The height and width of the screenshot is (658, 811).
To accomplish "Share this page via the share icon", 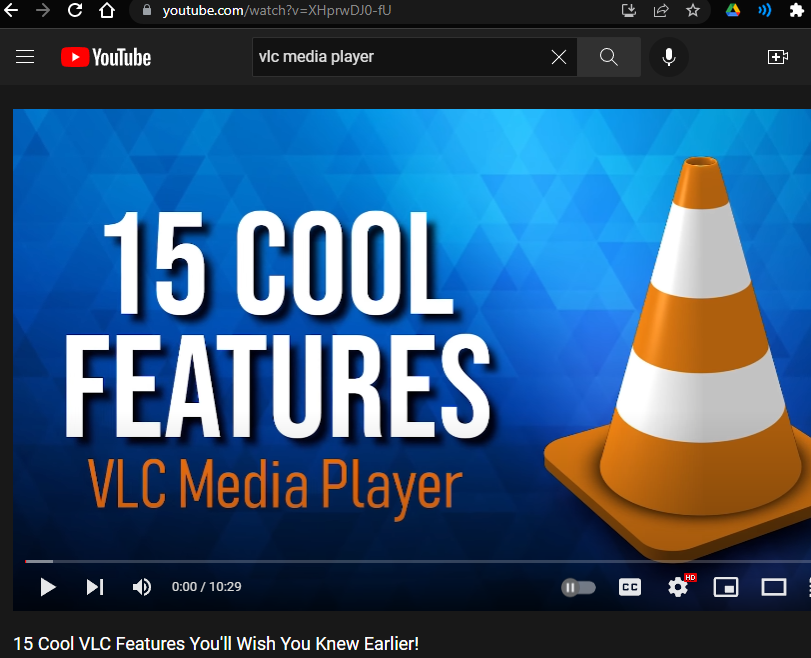I will coord(661,10).
